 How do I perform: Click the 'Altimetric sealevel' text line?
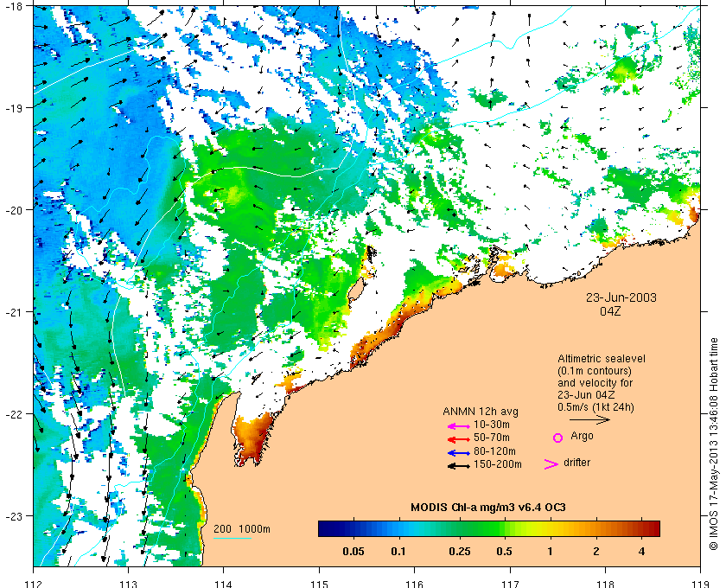click(x=602, y=359)
